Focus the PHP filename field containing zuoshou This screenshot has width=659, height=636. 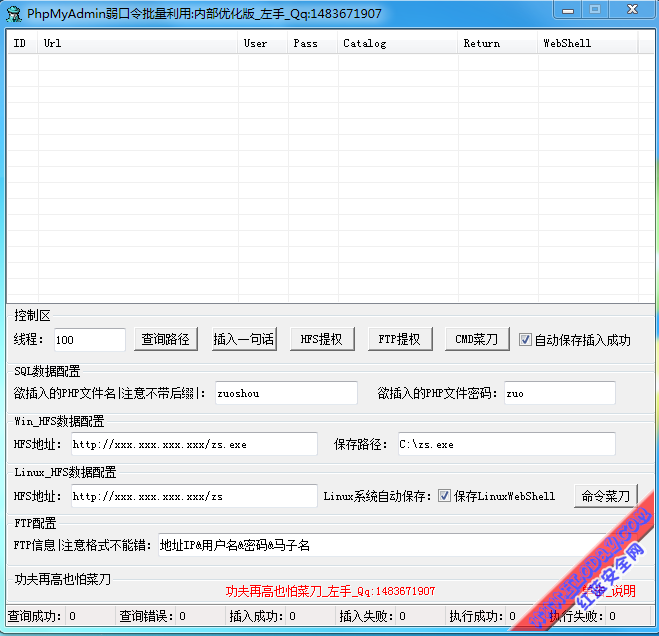286,393
